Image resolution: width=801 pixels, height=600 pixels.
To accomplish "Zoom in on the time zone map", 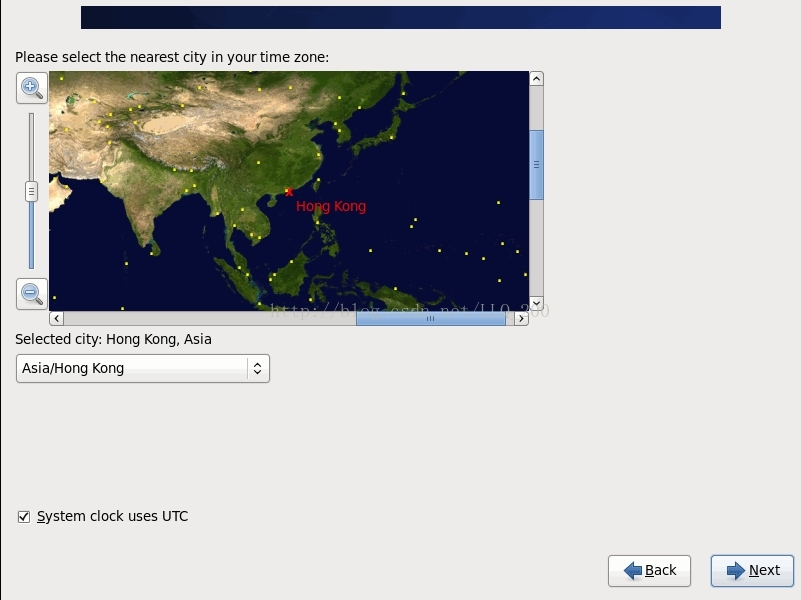I will (32, 88).
